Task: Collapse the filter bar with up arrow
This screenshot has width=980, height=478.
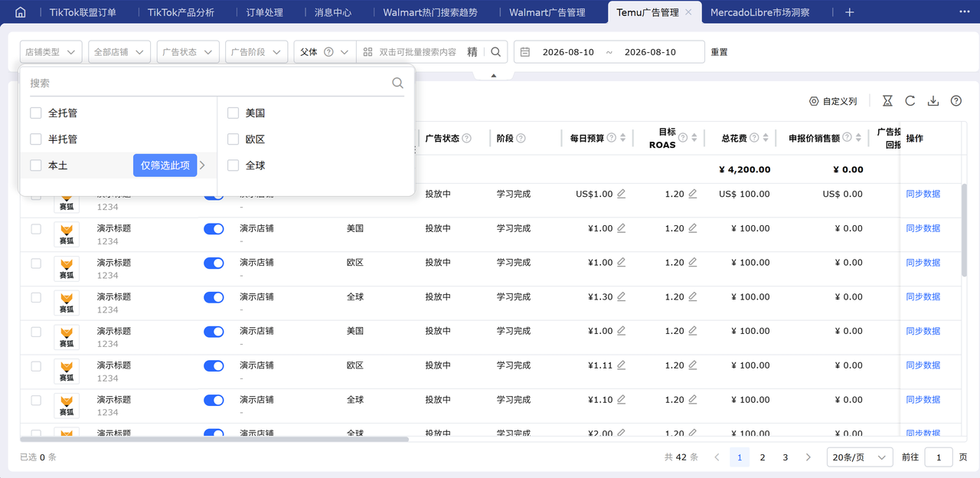Action: click(493, 75)
